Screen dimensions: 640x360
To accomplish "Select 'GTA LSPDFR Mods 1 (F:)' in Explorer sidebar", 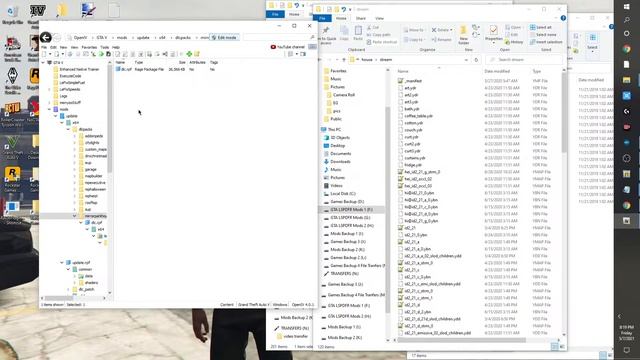I will 351,210.
